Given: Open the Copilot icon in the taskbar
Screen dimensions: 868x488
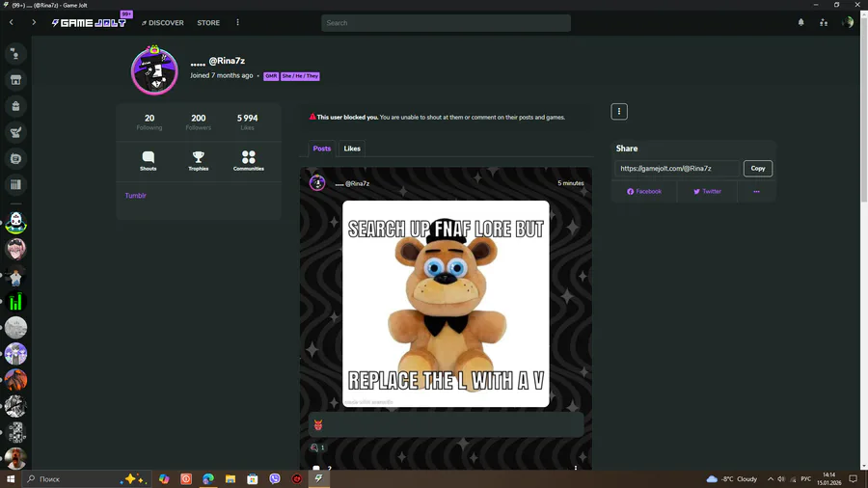Looking at the screenshot, I should pyautogui.click(x=164, y=478).
